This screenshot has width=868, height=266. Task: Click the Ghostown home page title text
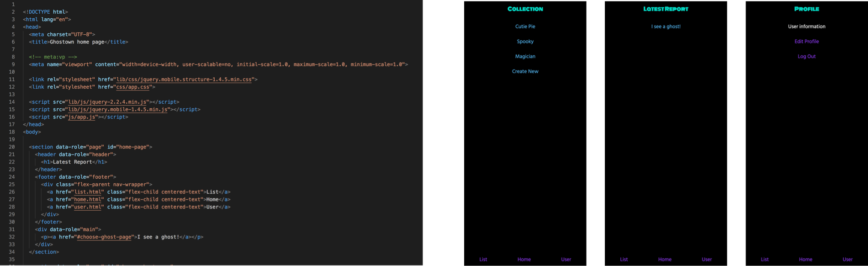77,42
